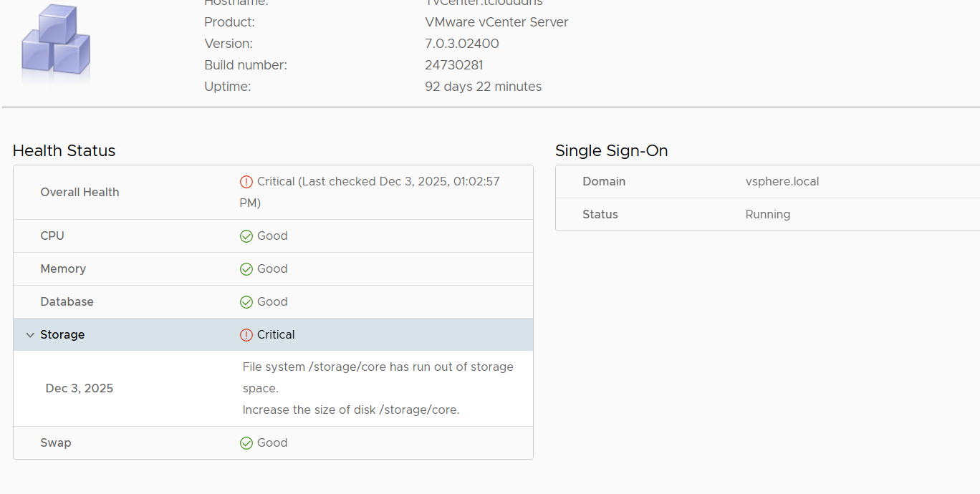Screen dimensions: 980x494
Task: Click the vsphere.local domain value
Action: coord(782,181)
